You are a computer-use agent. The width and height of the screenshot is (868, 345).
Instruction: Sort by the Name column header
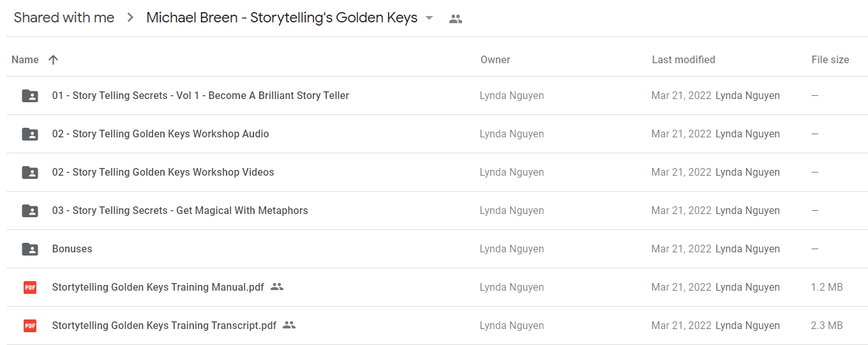click(25, 59)
